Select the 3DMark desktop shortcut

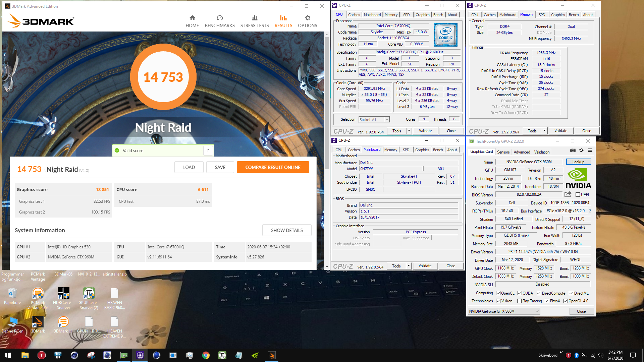point(38,324)
